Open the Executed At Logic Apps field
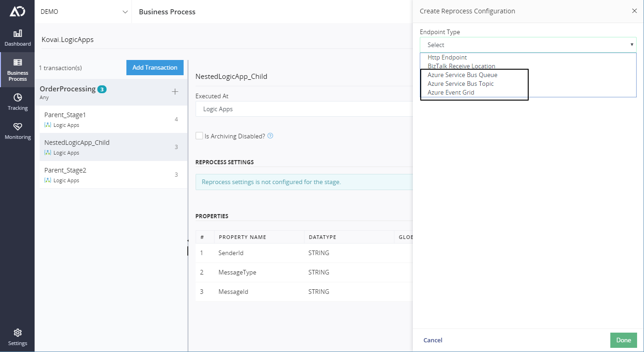The height and width of the screenshot is (352, 644). (304, 109)
